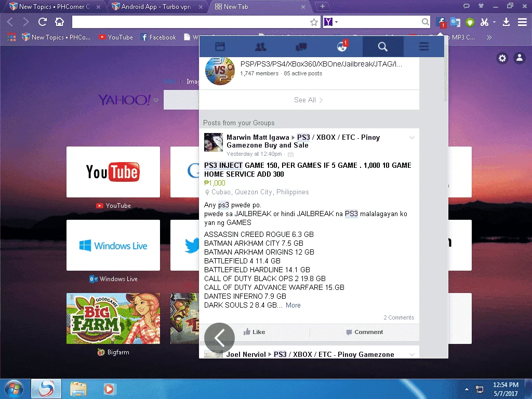Comment on the PS3 INJECT GAME post
The width and height of the screenshot is (532, 399).
(364, 332)
